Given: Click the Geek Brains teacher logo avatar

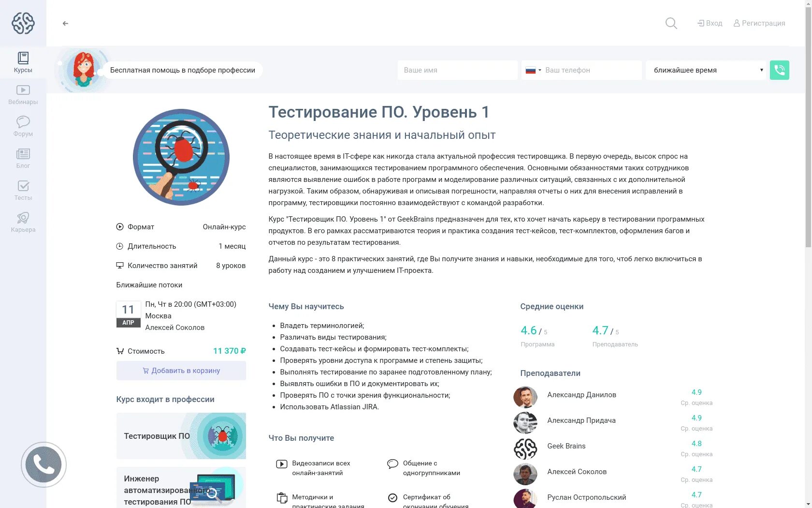Looking at the screenshot, I should click(525, 448).
